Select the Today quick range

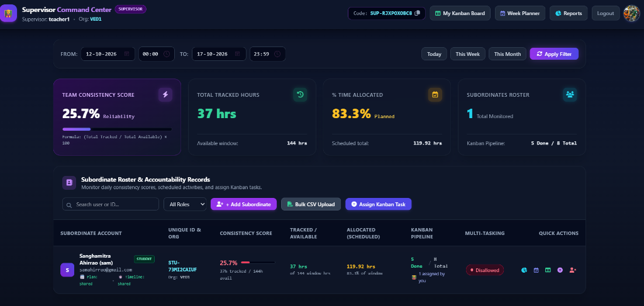434,54
